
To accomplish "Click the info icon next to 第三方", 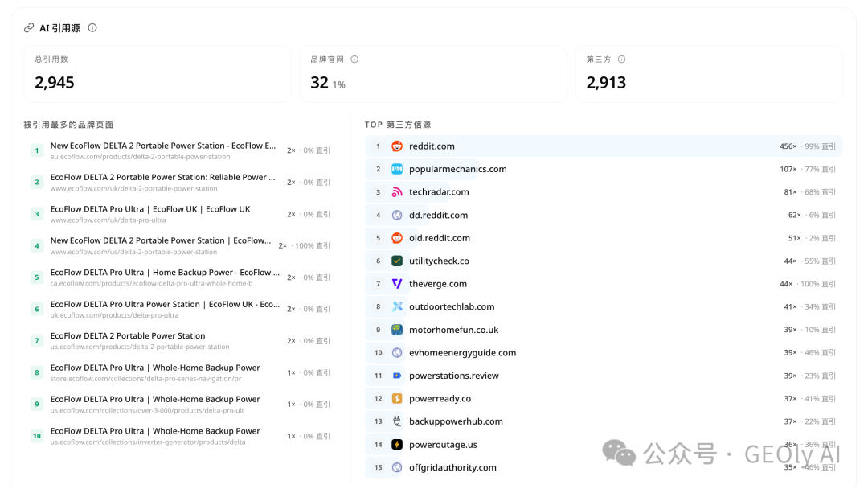I will (621, 60).
